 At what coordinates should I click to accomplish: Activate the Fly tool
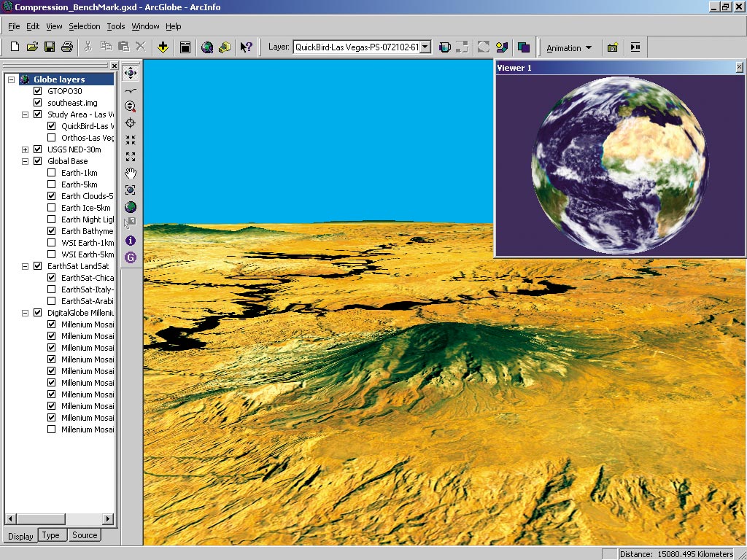pyautogui.click(x=131, y=90)
